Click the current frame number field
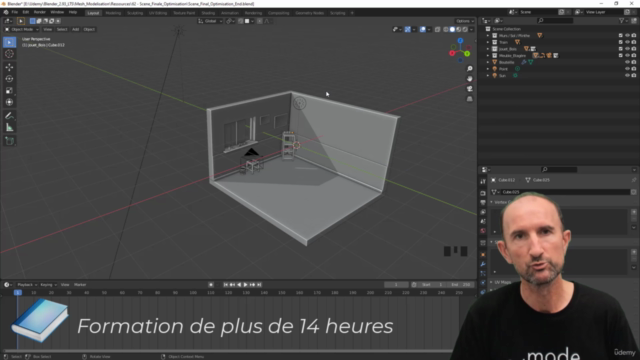 pos(396,284)
